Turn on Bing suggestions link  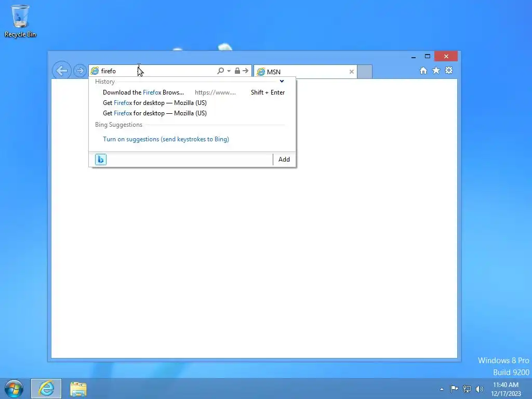coord(166,139)
